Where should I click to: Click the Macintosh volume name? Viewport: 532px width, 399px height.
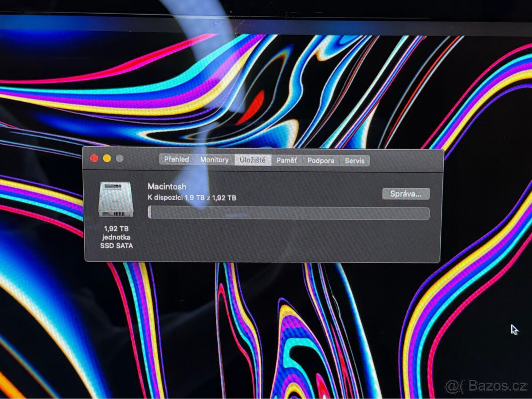pyautogui.click(x=167, y=187)
